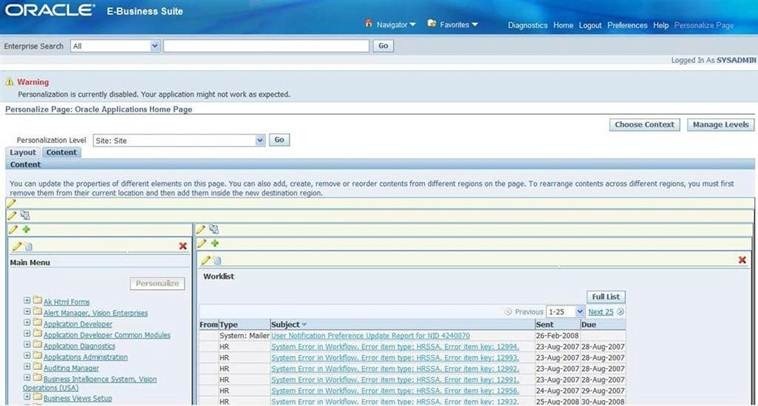This screenshot has width=758, height=406.
Task: Go to Home from top menu
Action: (x=563, y=25)
